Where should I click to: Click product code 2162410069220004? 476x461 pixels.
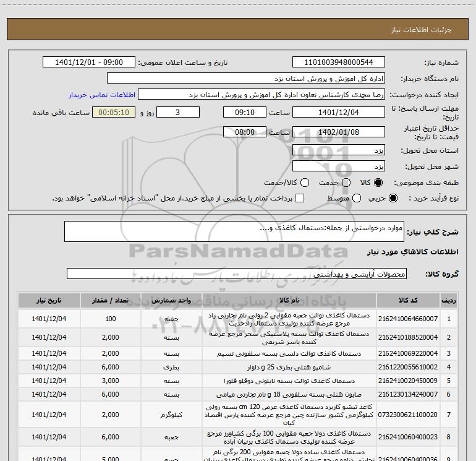408,353
